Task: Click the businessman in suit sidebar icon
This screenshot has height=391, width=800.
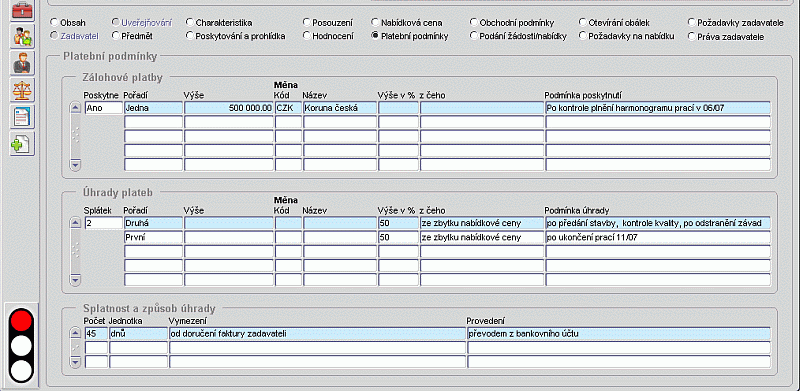Action: pyautogui.click(x=22, y=63)
